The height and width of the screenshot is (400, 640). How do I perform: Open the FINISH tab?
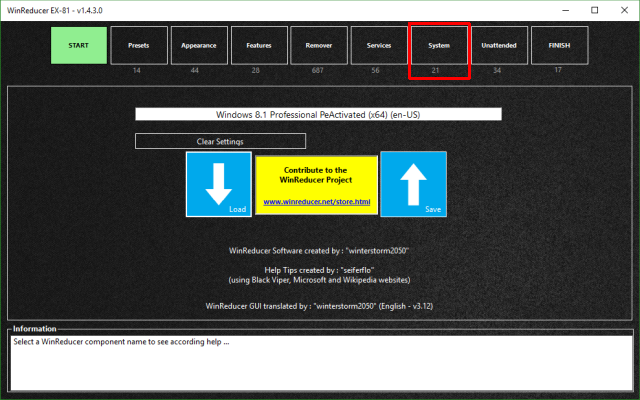click(x=559, y=45)
